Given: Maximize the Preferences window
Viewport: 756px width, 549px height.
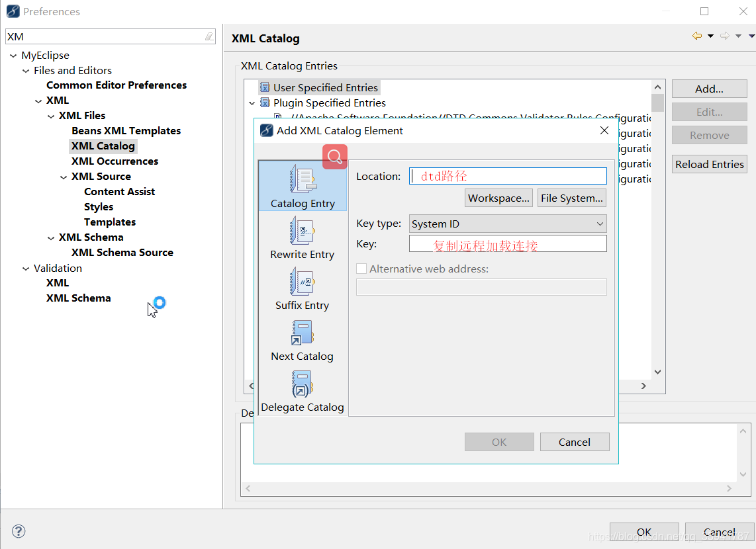Looking at the screenshot, I should point(704,11).
